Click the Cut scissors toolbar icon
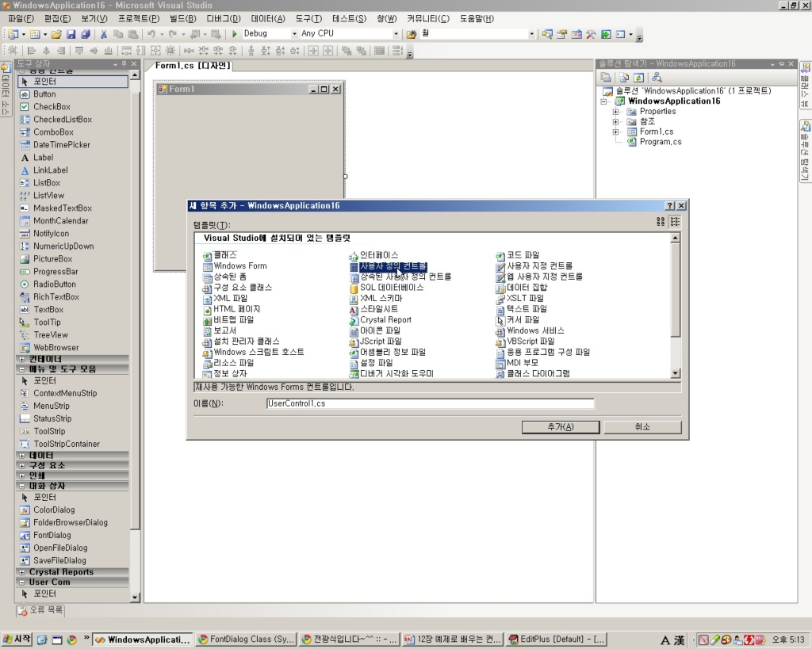Image resolution: width=812 pixels, height=649 pixels. (104, 34)
